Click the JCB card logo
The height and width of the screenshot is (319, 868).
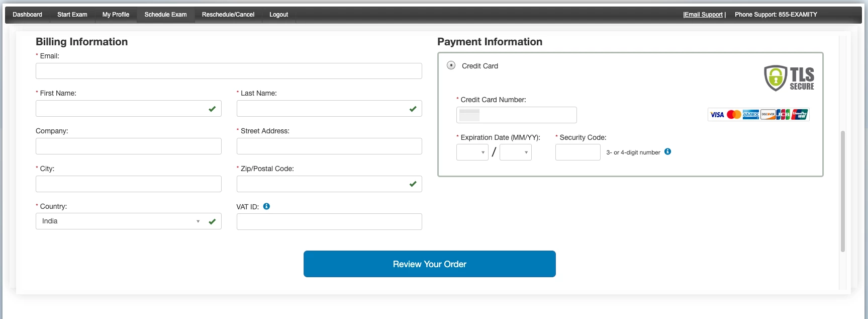pyautogui.click(x=783, y=115)
